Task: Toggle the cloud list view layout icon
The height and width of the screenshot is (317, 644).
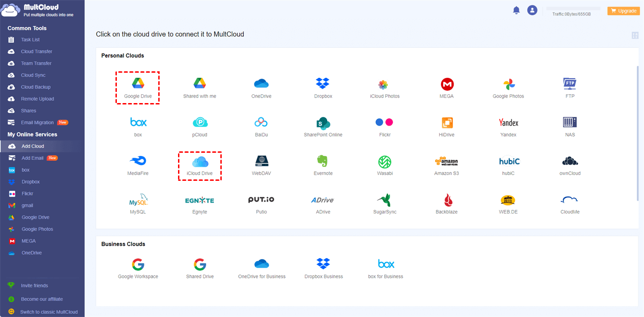Action: (635, 35)
